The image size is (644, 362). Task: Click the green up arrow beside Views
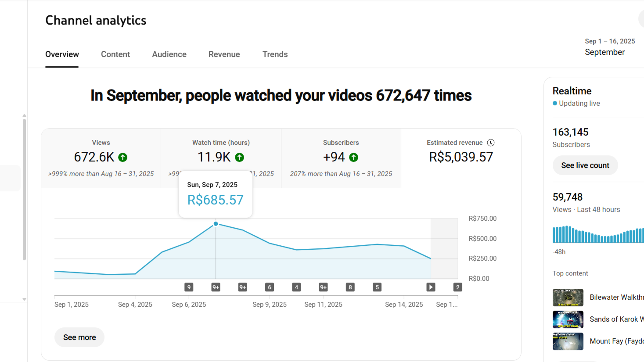[123, 157]
